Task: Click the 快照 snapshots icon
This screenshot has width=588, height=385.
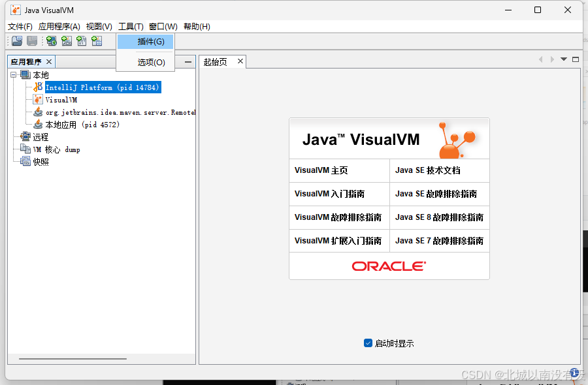Action: 25,161
